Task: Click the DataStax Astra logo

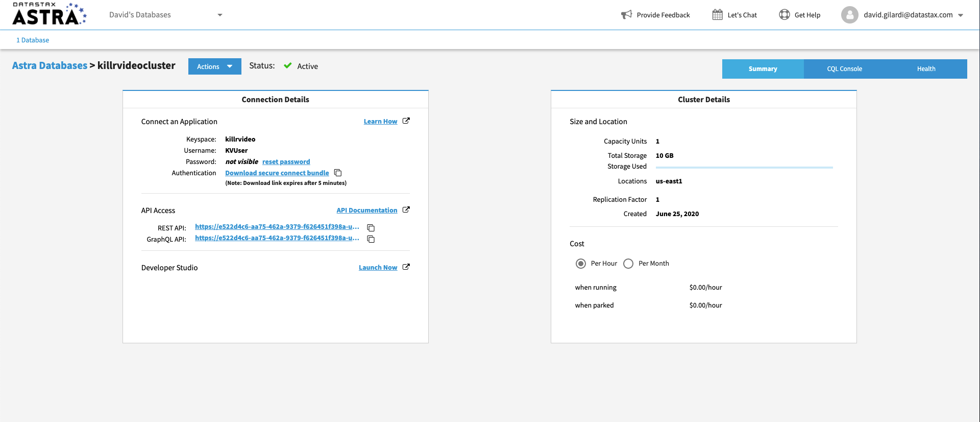Action: (50, 14)
